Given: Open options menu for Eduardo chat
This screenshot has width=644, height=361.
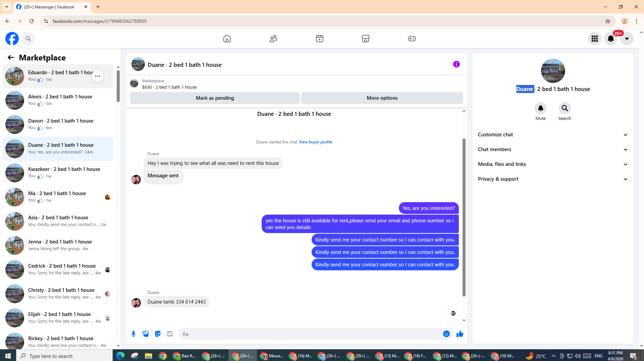Looking at the screenshot, I should (98, 76).
